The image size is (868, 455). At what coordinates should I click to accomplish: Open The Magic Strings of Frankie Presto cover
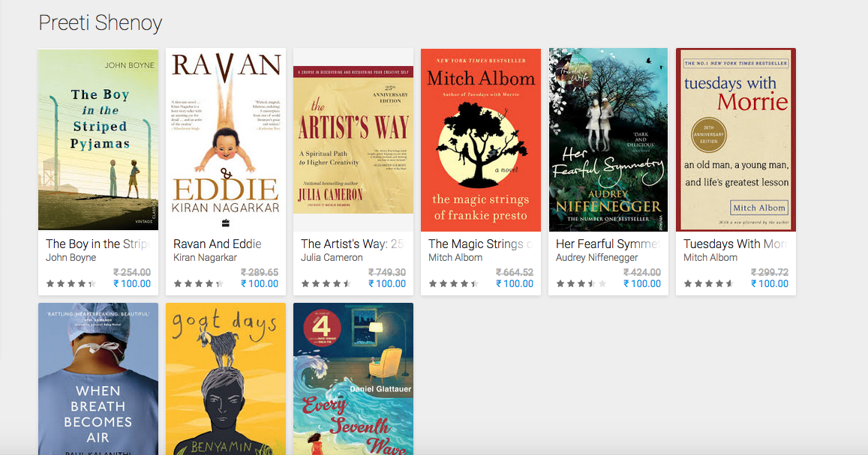(x=480, y=140)
